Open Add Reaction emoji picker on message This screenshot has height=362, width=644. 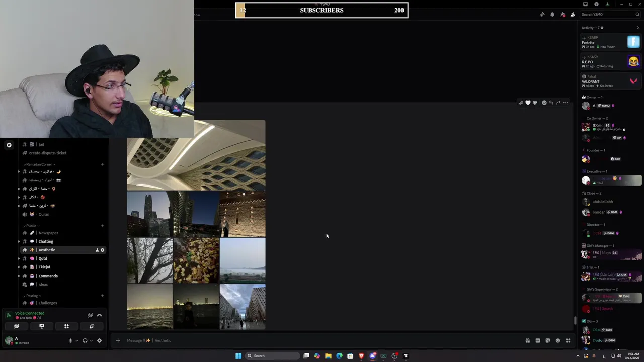point(544,103)
